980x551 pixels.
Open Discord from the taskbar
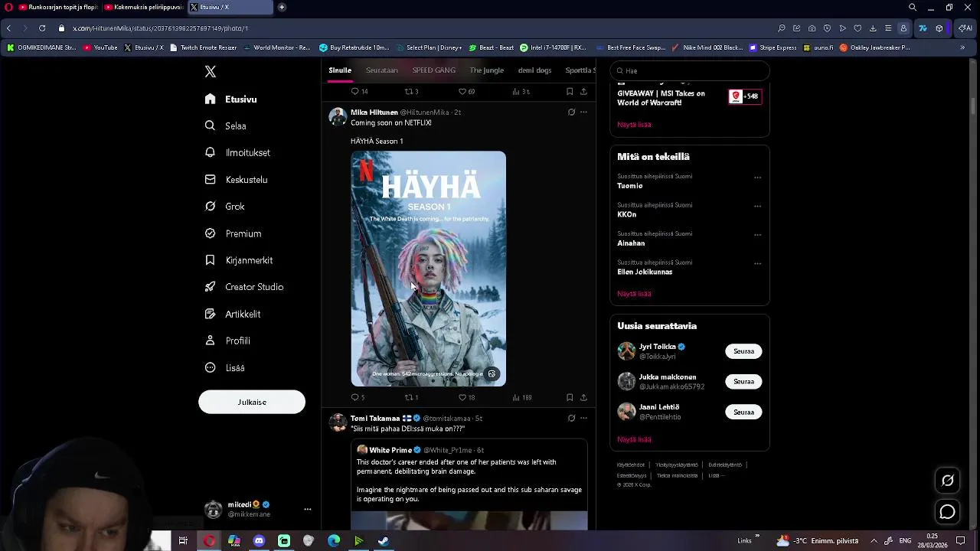[259, 541]
